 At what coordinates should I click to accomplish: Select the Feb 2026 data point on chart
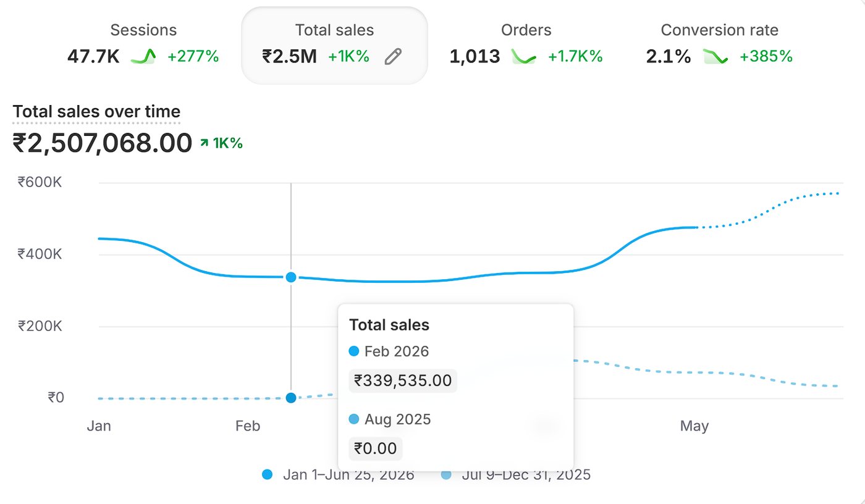[291, 277]
